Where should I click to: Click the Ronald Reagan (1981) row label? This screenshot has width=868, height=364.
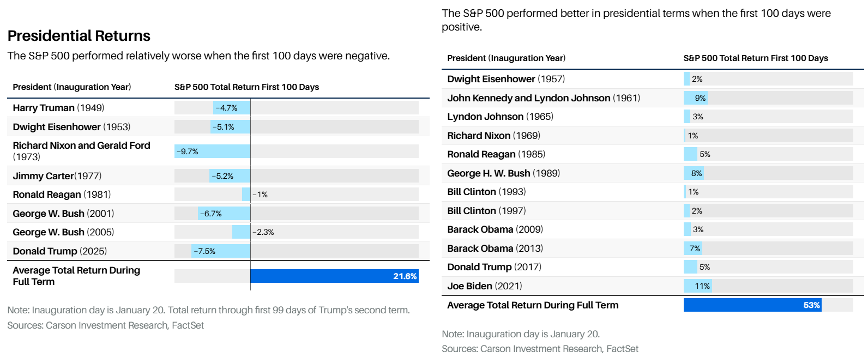62,195
